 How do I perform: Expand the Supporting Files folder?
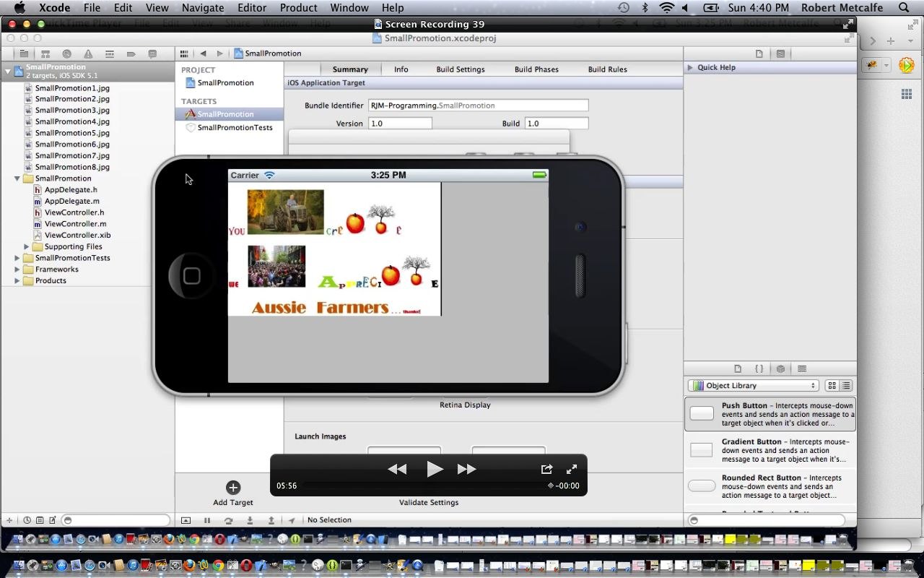click(27, 246)
